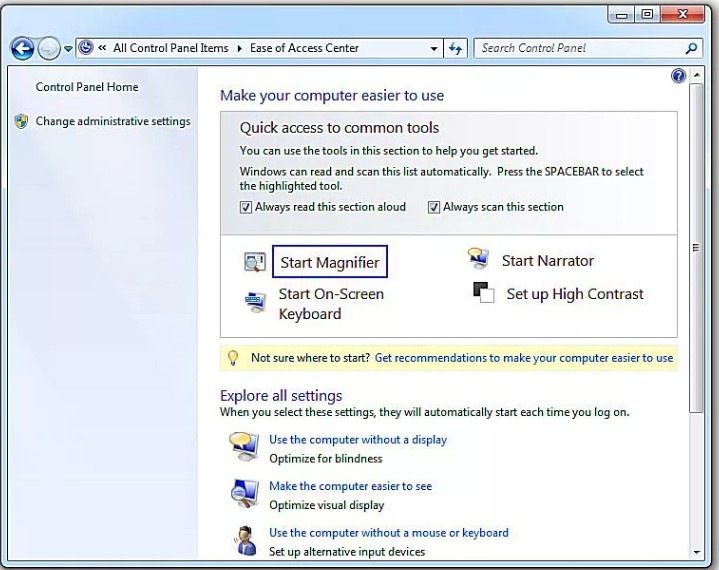Click the scrollbar up arrow

pyautogui.click(x=697, y=75)
